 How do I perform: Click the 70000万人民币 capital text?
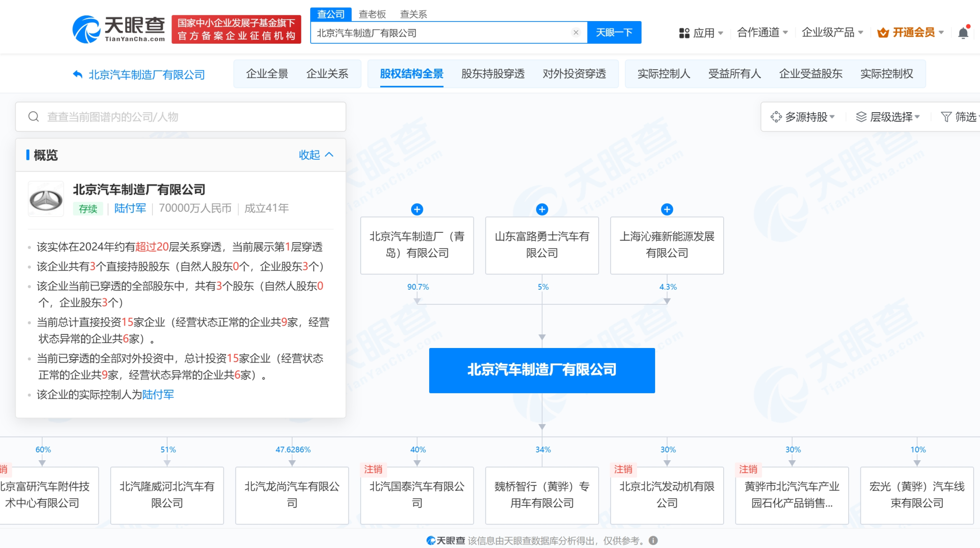click(x=195, y=208)
